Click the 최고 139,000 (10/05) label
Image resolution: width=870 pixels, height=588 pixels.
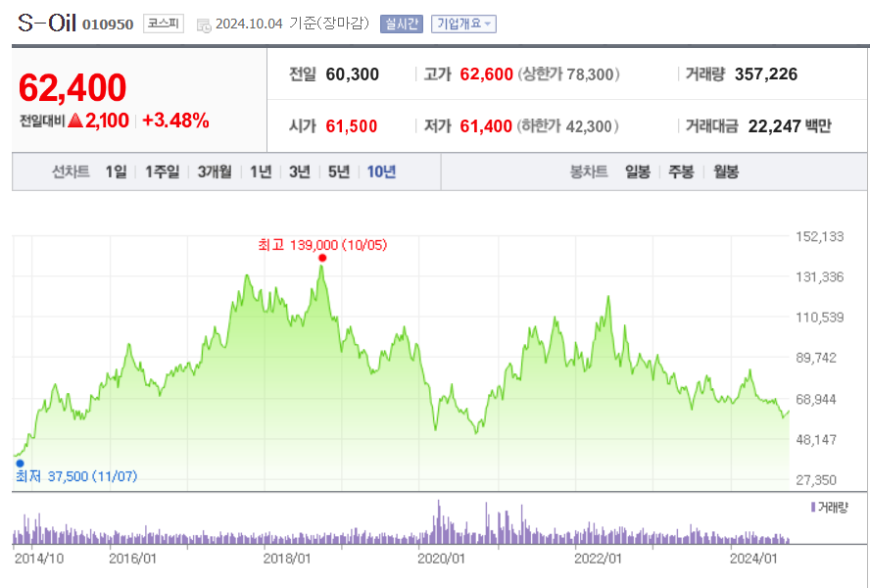(322, 245)
